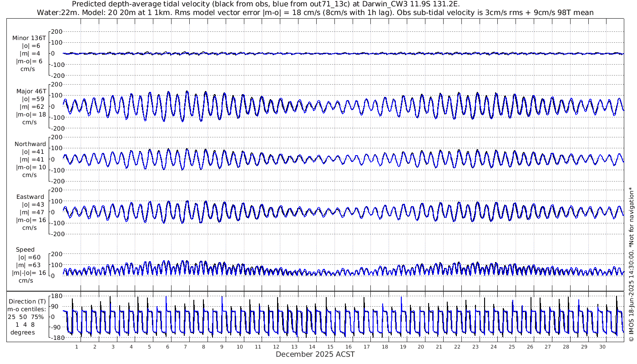Click the 'm-o centiles:' text

(x=27, y=309)
